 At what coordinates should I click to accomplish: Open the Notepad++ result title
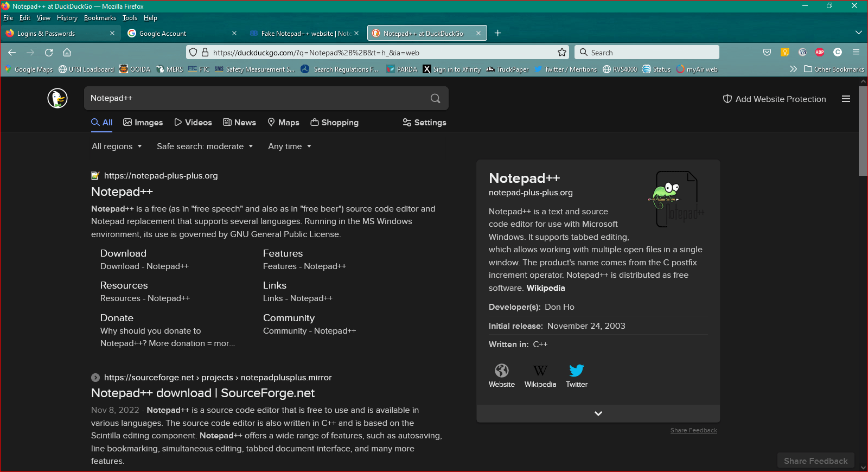122,192
